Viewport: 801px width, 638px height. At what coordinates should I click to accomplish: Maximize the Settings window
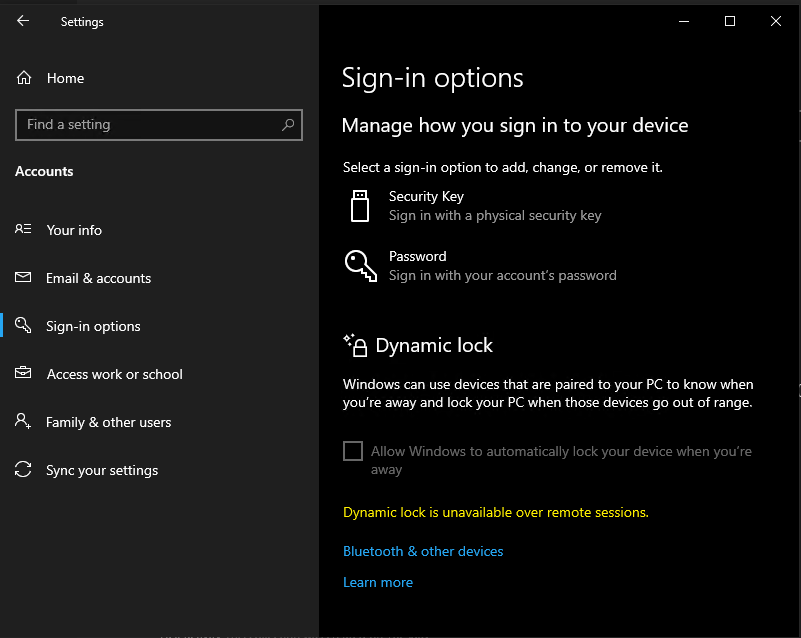[x=730, y=21]
